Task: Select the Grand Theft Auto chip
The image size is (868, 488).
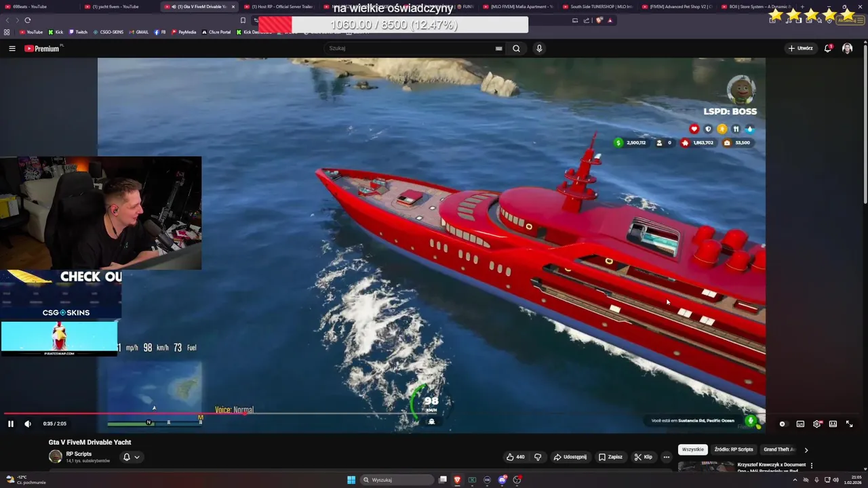Action: [x=778, y=449]
